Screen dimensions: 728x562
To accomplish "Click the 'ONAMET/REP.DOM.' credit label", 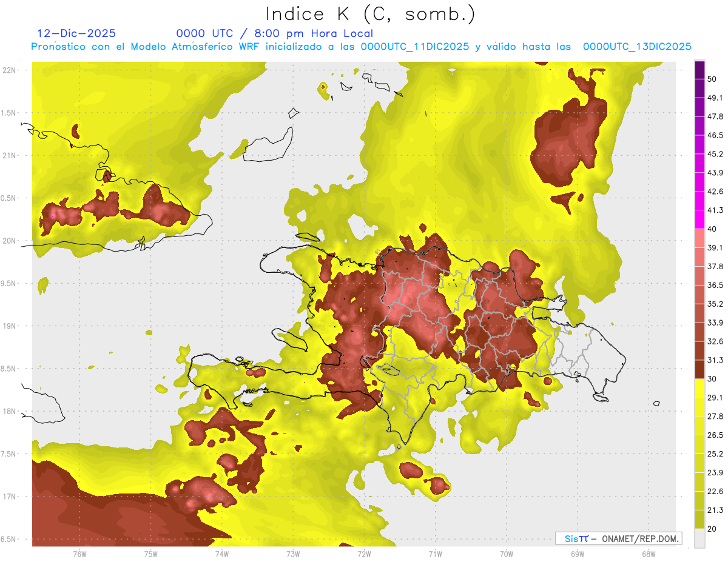I will 640,538.
